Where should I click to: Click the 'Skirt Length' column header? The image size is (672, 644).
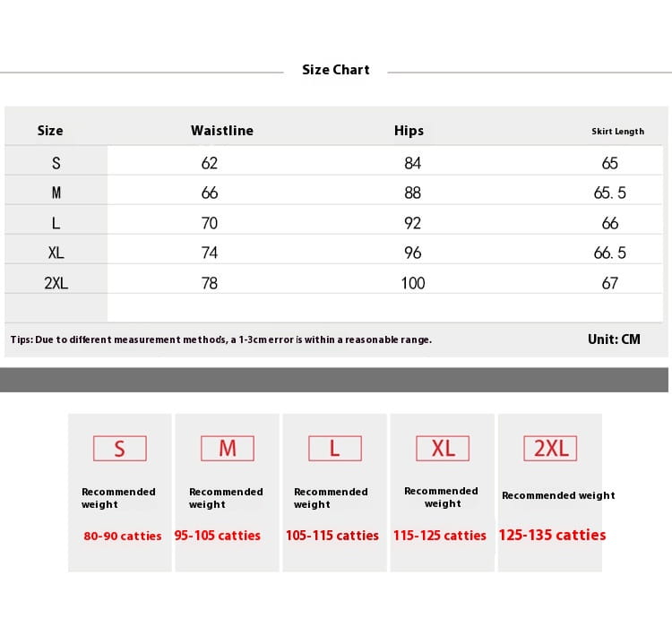point(617,131)
